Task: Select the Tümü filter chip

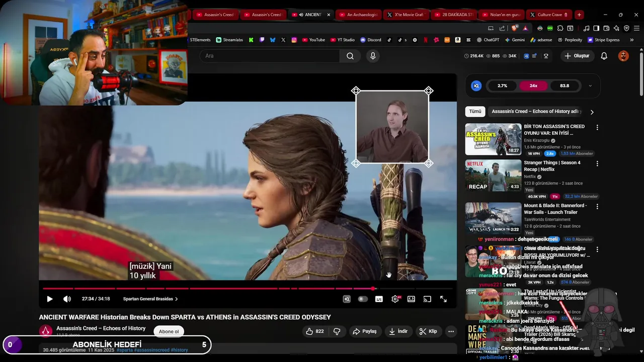Action: (x=475, y=112)
